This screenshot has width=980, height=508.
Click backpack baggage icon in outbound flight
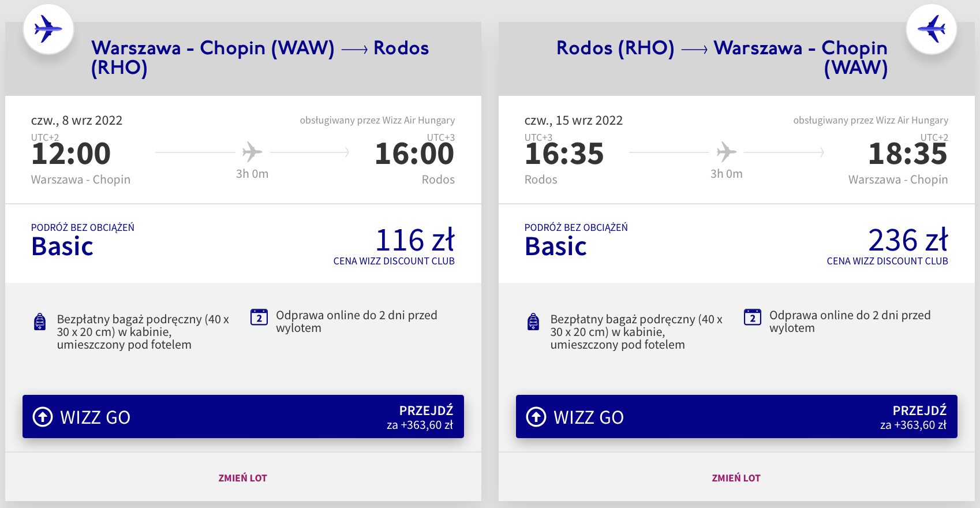[40, 322]
